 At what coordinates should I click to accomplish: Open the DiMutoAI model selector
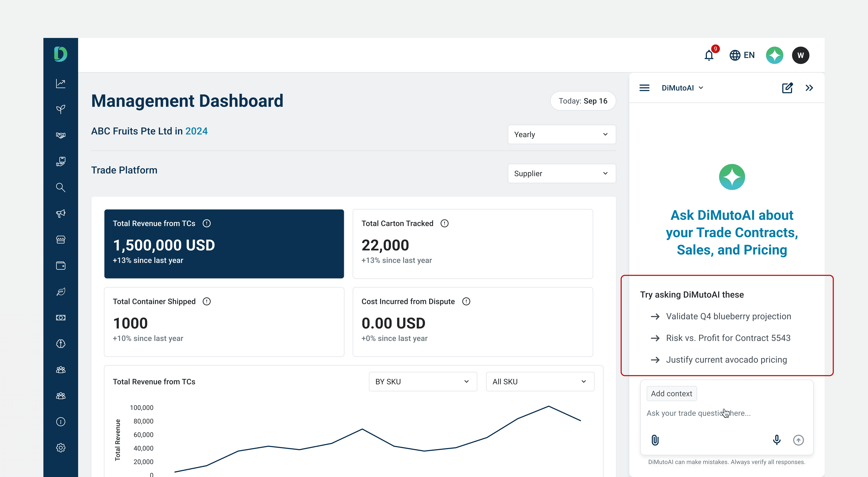[x=682, y=88]
